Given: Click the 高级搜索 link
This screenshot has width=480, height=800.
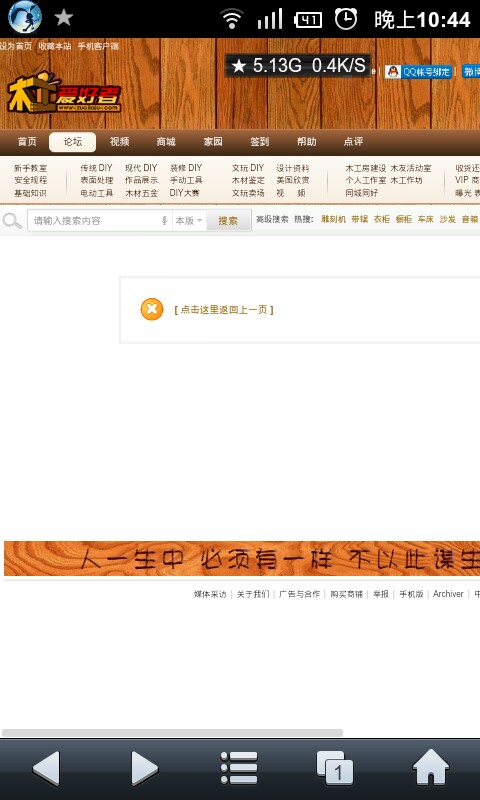Looking at the screenshot, I should click(x=272, y=219).
